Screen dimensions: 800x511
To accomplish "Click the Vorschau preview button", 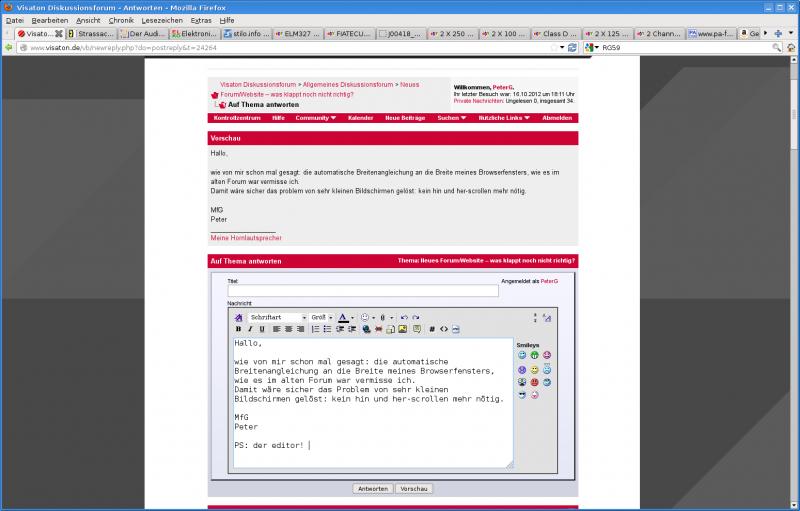I will 414,489.
